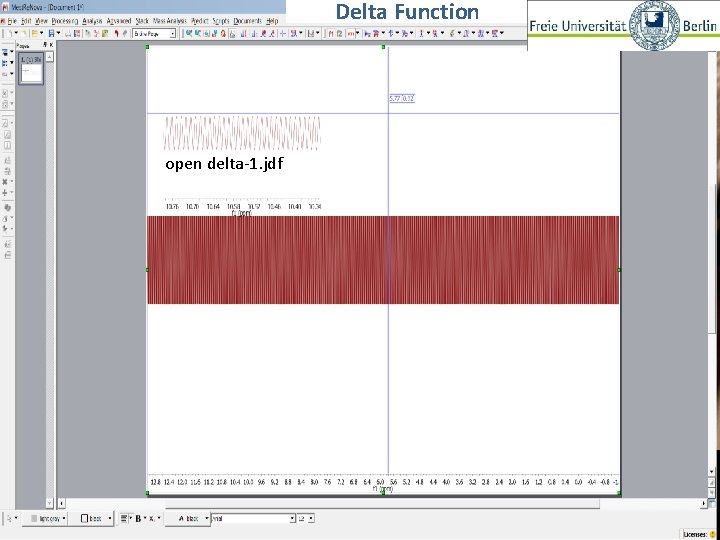Click the black fill color swatch
Image resolution: width=720 pixels, height=540 pixels.
(x=84, y=518)
